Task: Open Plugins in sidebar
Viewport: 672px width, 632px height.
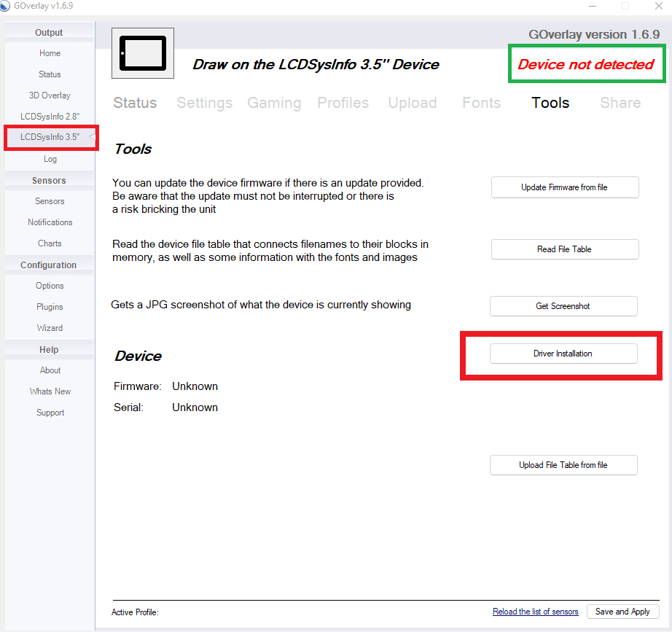Action: pos(50,307)
